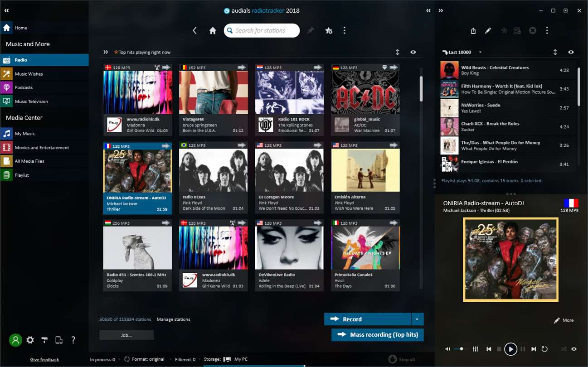Open playlist toolbar three-dot menu
The height and width of the screenshot is (367, 588).
coord(547,31)
